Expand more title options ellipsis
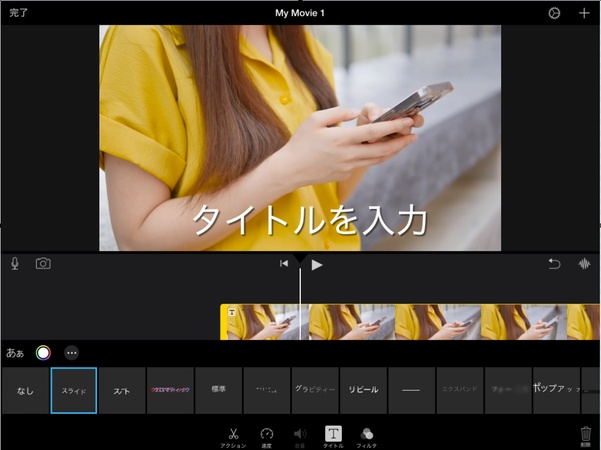The height and width of the screenshot is (450, 601). pos(71,352)
